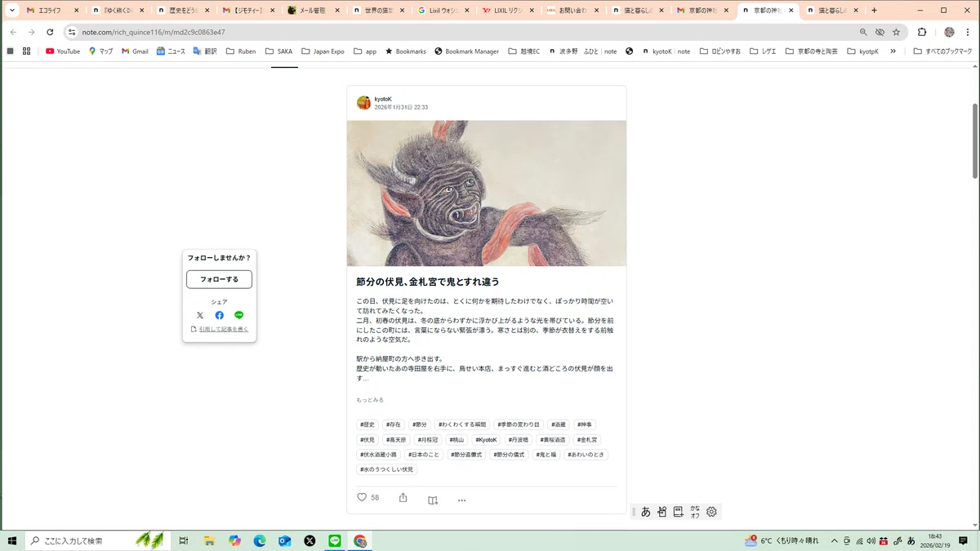Go back to the previous page

click(x=13, y=32)
